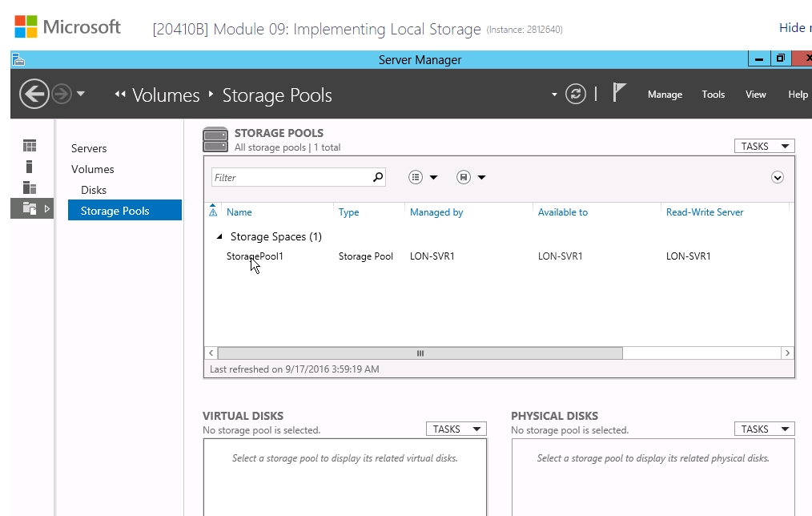The width and height of the screenshot is (812, 516).
Task: Expand dropdown arrow next to saved queries
Action: (481, 178)
